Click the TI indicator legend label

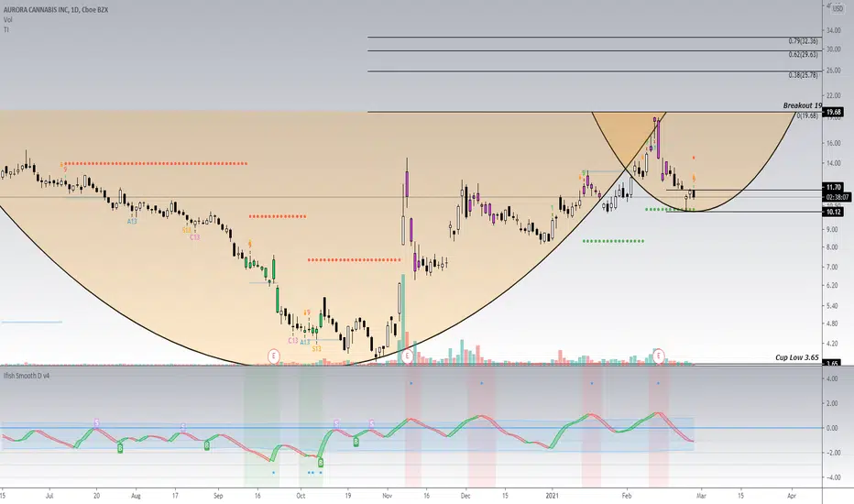point(6,29)
